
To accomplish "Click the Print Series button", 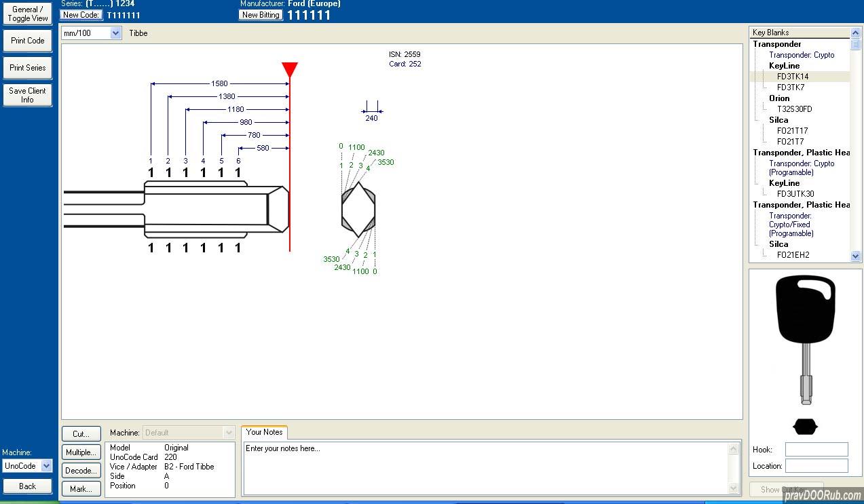I will point(28,68).
